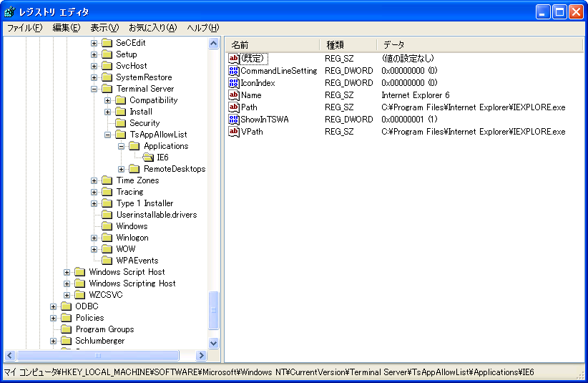Image resolution: width=588 pixels, height=383 pixels.
Task: Click the IconIndex binary value icon
Action: tap(233, 83)
